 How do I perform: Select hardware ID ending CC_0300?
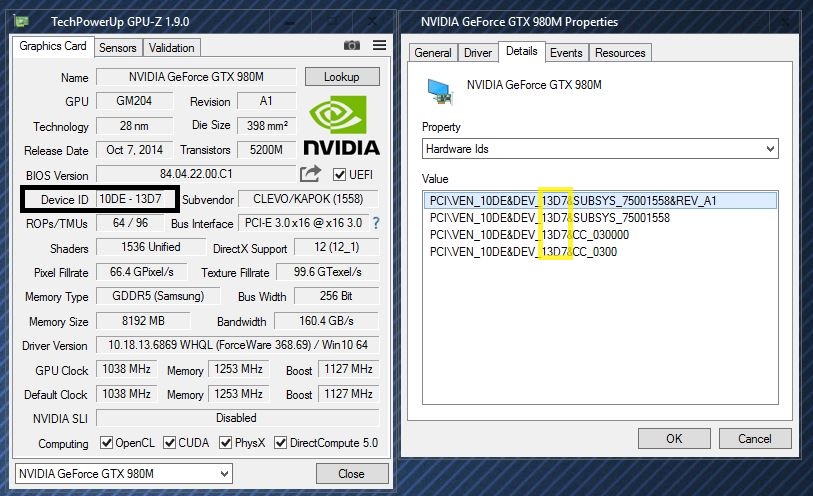click(x=523, y=252)
